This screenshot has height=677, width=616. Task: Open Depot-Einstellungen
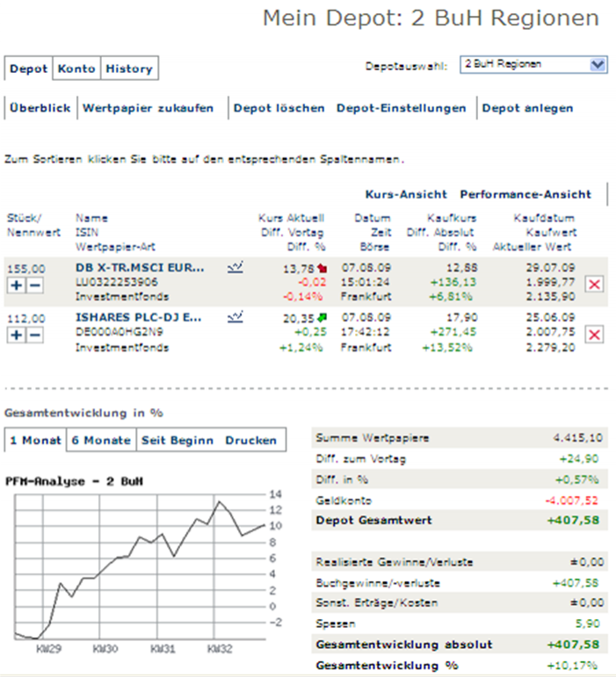402,108
